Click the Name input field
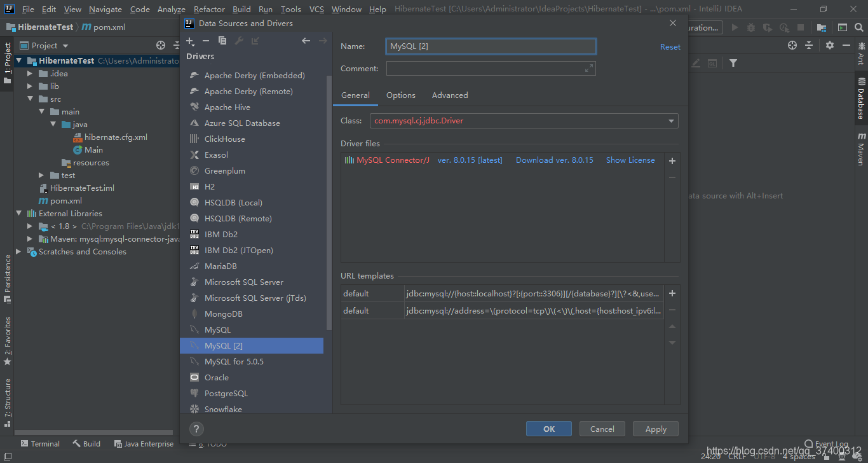Image resolution: width=868 pixels, height=463 pixels. (x=491, y=46)
